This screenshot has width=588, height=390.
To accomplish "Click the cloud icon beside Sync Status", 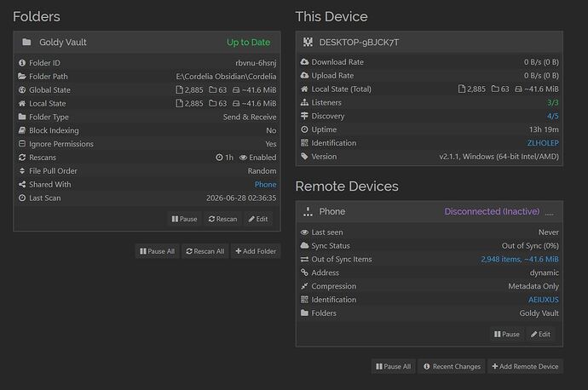I will [x=304, y=246].
